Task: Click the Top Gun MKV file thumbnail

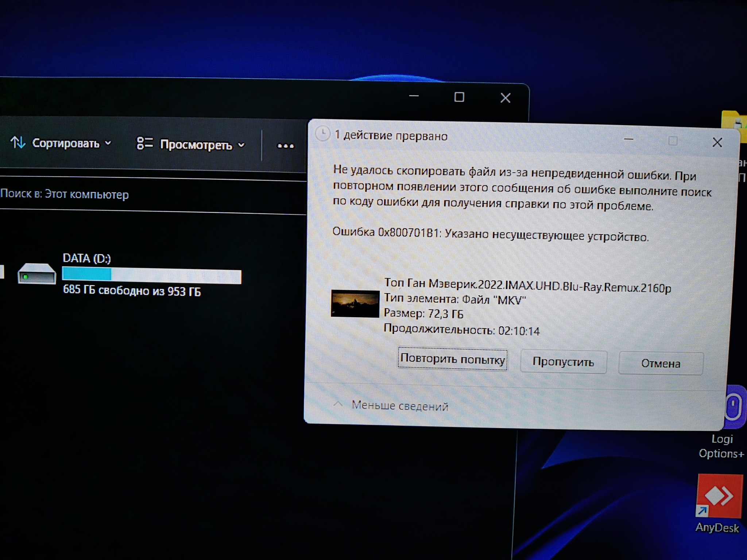Action: point(355,303)
